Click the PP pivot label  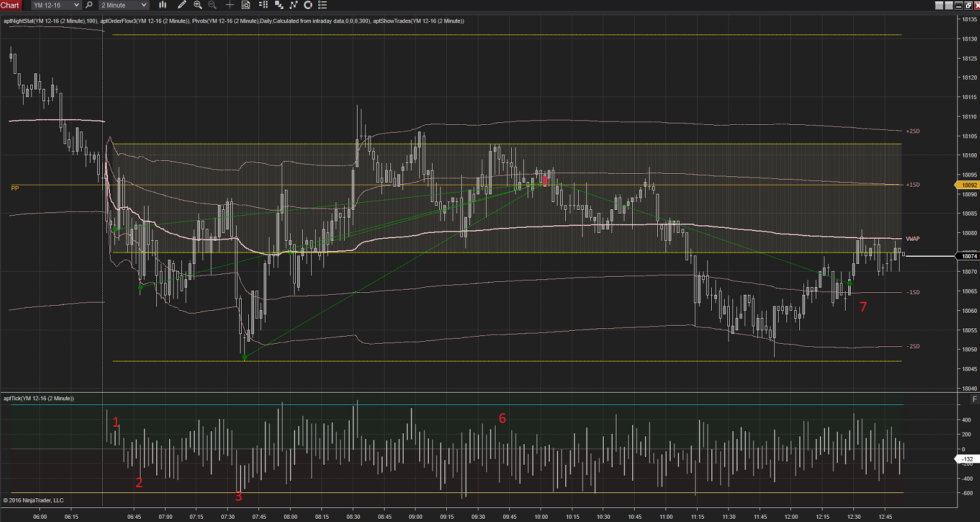point(15,188)
